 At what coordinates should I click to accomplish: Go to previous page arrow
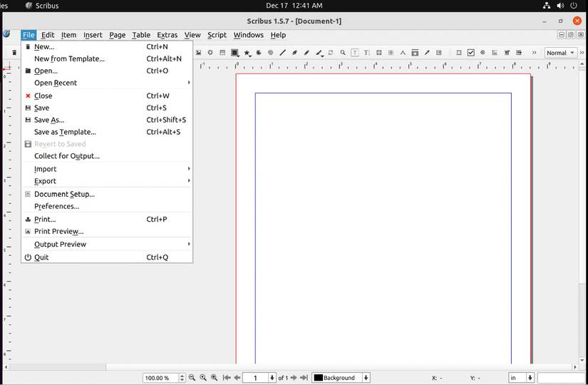click(x=237, y=377)
